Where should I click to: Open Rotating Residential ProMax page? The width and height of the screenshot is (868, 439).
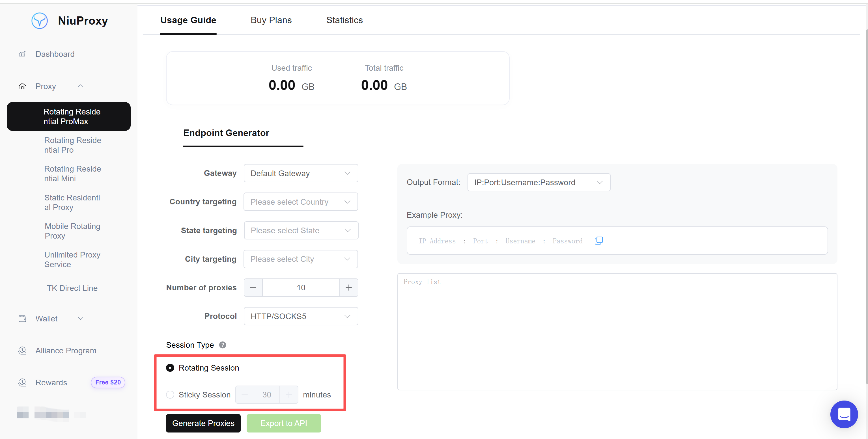point(69,116)
